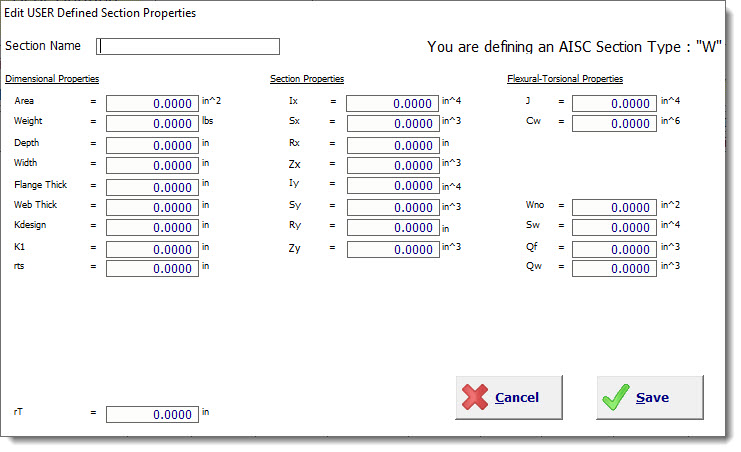Viewport: 741px width, 452px height.
Task: Select the Zx value input
Action: 392,165
